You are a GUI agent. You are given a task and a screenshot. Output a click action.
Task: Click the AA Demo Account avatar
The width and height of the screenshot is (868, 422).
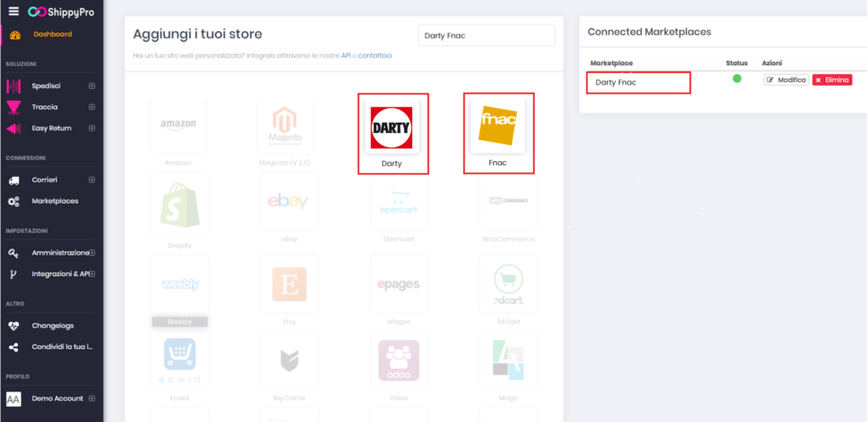[x=14, y=399]
